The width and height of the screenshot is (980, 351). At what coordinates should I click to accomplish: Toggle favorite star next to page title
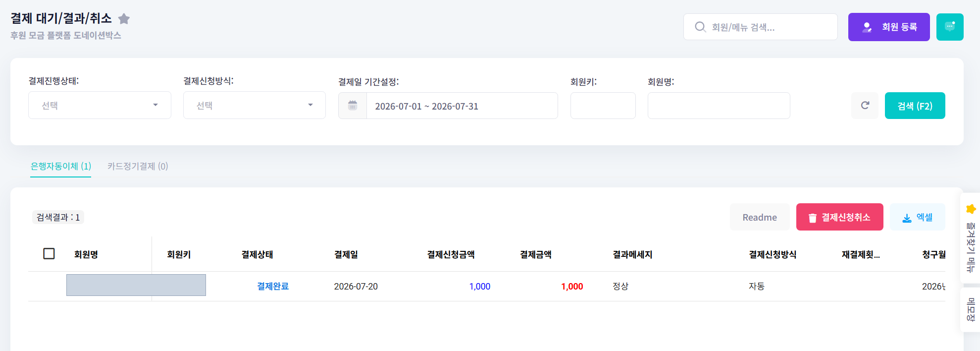click(x=124, y=19)
